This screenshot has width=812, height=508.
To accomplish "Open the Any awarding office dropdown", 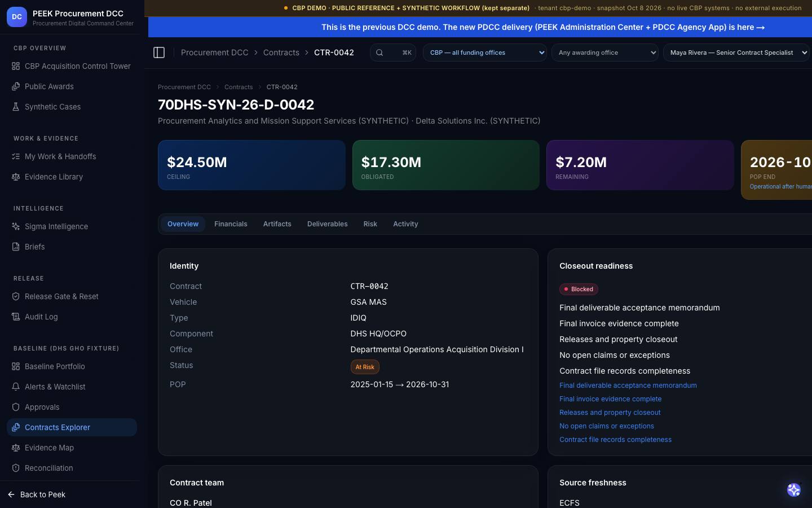I will click(x=605, y=52).
